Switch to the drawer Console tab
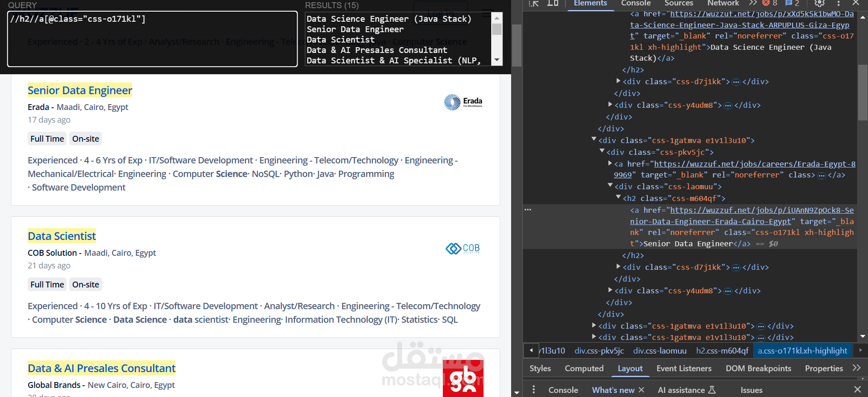This screenshot has width=868, height=397. point(563,390)
